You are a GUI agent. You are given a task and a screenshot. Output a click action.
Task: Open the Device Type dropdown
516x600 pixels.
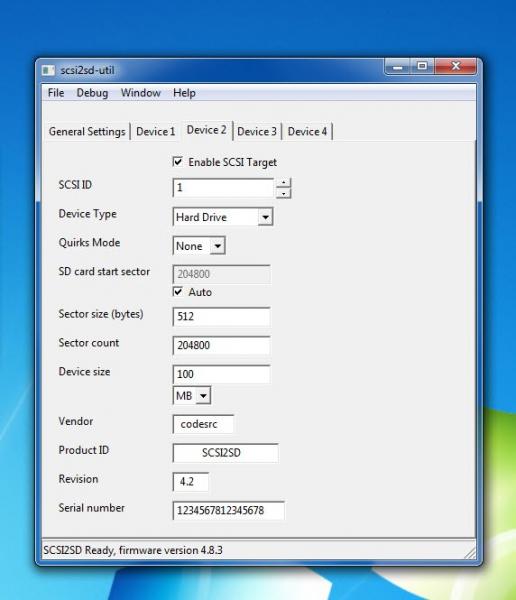pyautogui.click(x=265, y=217)
